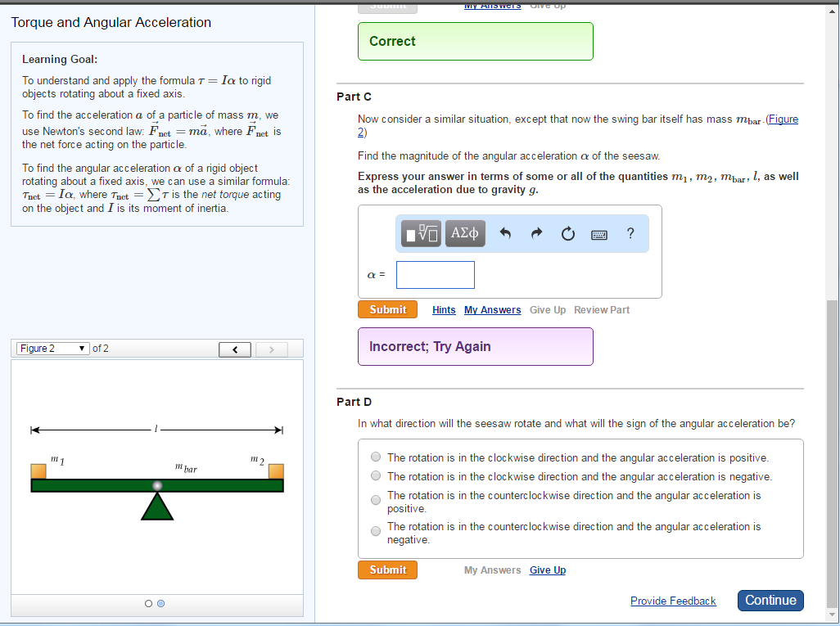
Task: Open the ΑΣφ Greek symbols palette
Action: (464, 233)
